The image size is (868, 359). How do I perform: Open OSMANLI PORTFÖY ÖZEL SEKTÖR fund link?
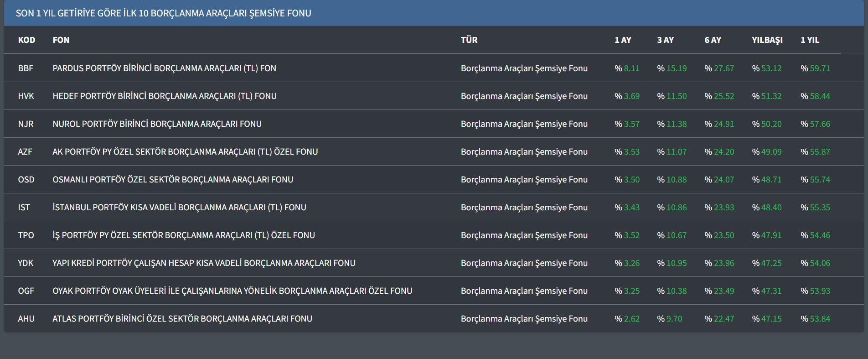[x=173, y=180]
